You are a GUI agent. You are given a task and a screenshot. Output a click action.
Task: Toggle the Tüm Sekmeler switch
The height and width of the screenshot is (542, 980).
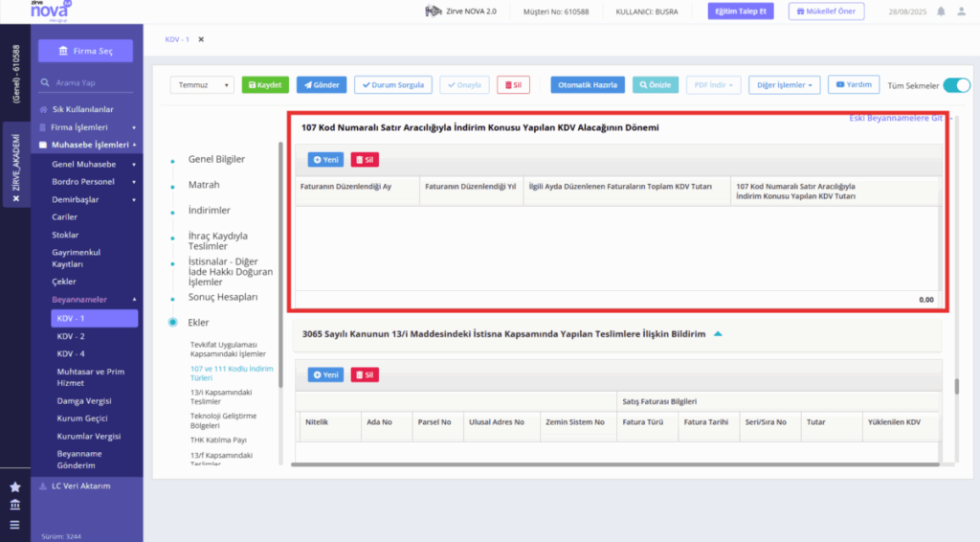(x=956, y=85)
